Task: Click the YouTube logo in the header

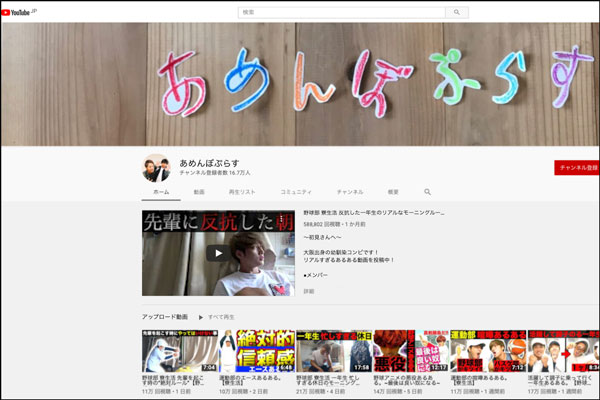Action: [18, 12]
